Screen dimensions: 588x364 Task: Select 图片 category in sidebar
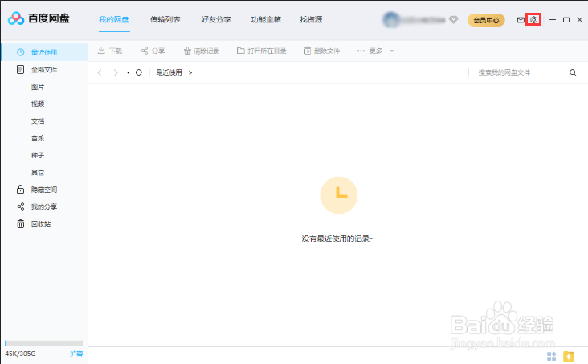38,87
